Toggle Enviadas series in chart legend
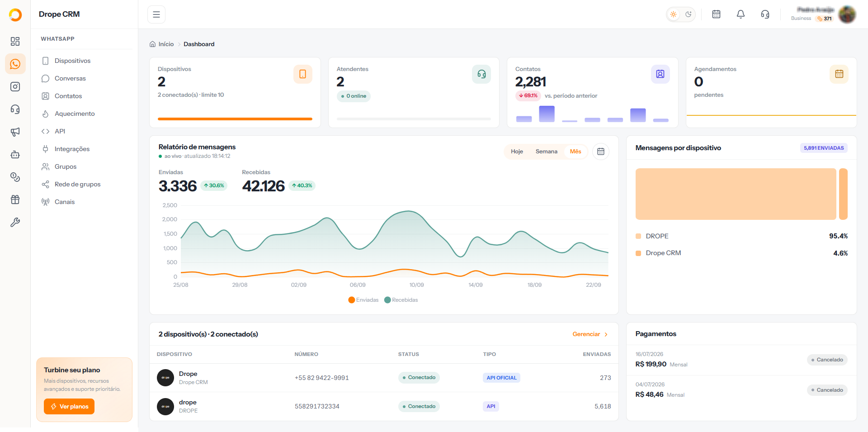The image size is (868, 432). (x=363, y=300)
